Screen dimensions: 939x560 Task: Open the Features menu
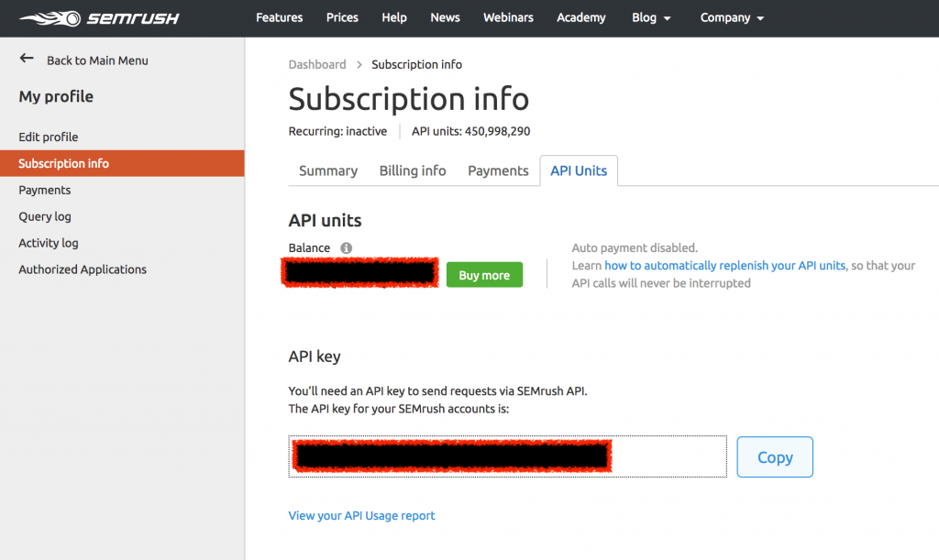coord(279,18)
